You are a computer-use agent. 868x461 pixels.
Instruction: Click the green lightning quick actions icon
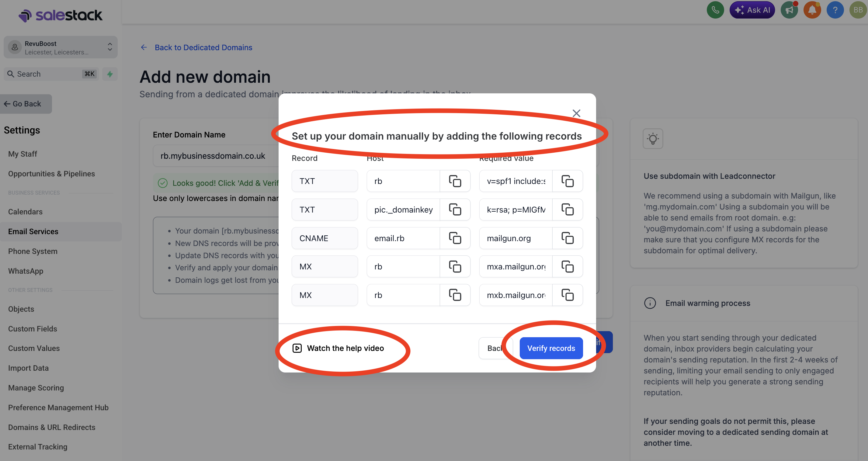[110, 74]
